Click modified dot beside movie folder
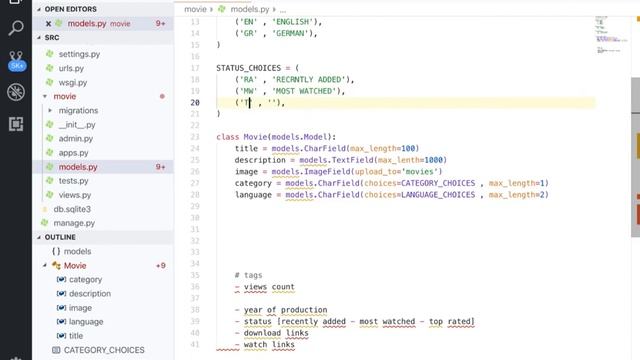640x360 pixels. coord(162,96)
